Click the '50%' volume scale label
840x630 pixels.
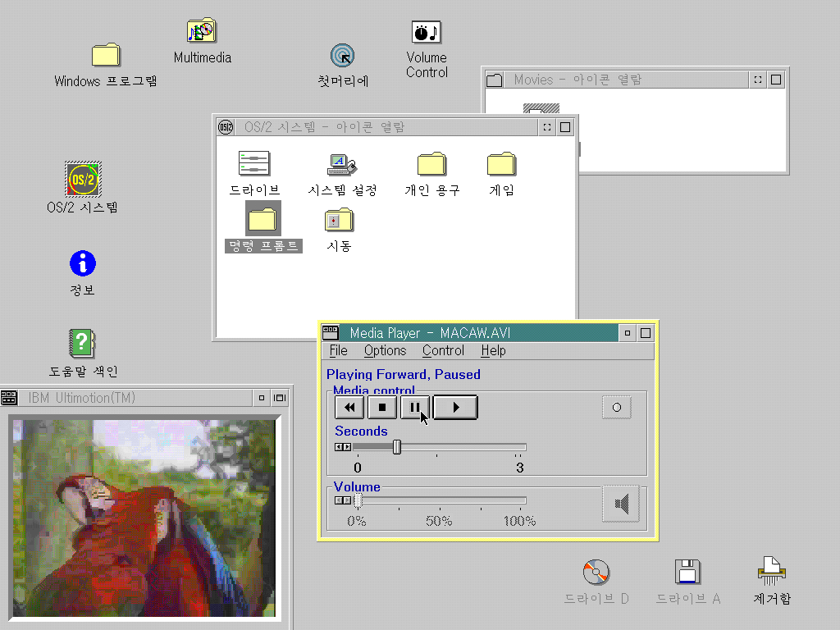(439, 521)
